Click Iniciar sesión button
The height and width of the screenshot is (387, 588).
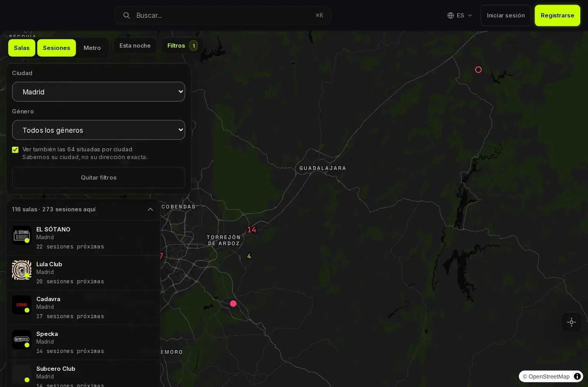pos(506,15)
